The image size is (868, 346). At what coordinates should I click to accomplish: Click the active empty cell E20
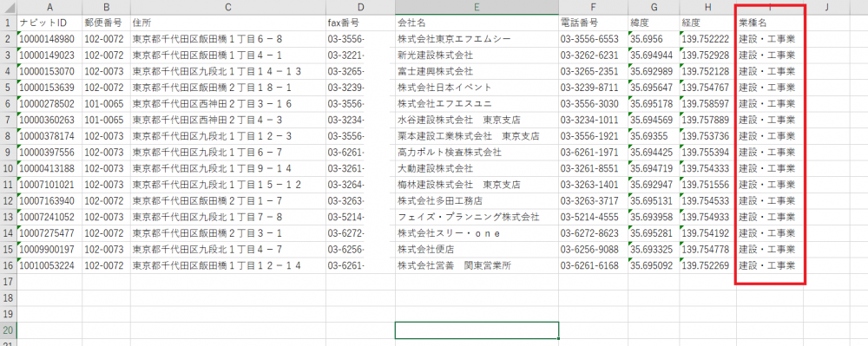[x=477, y=330]
